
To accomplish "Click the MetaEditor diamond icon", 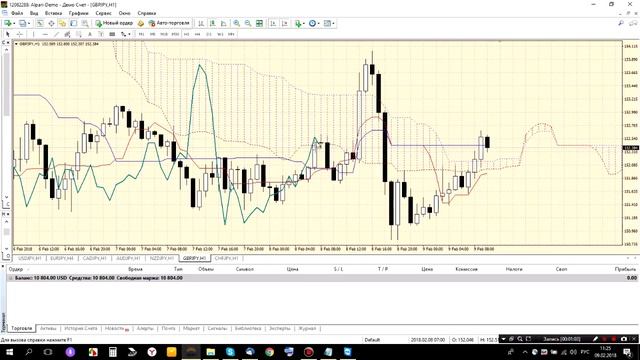I will point(141,23).
